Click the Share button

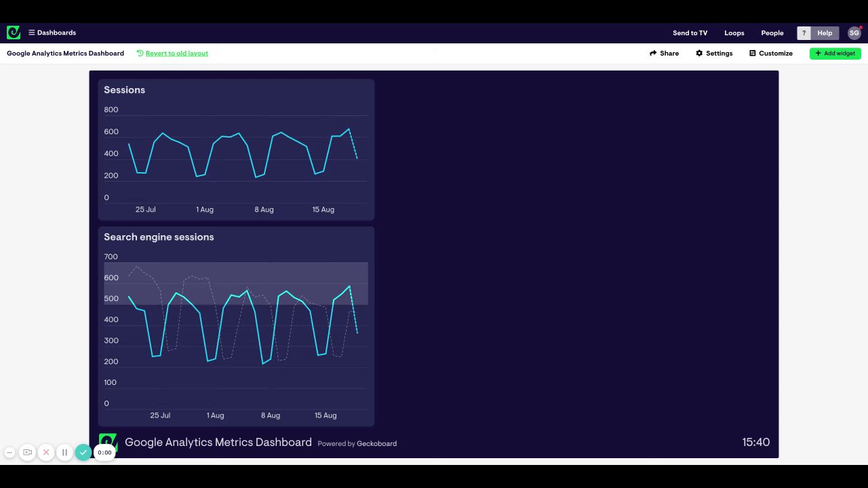coord(664,53)
